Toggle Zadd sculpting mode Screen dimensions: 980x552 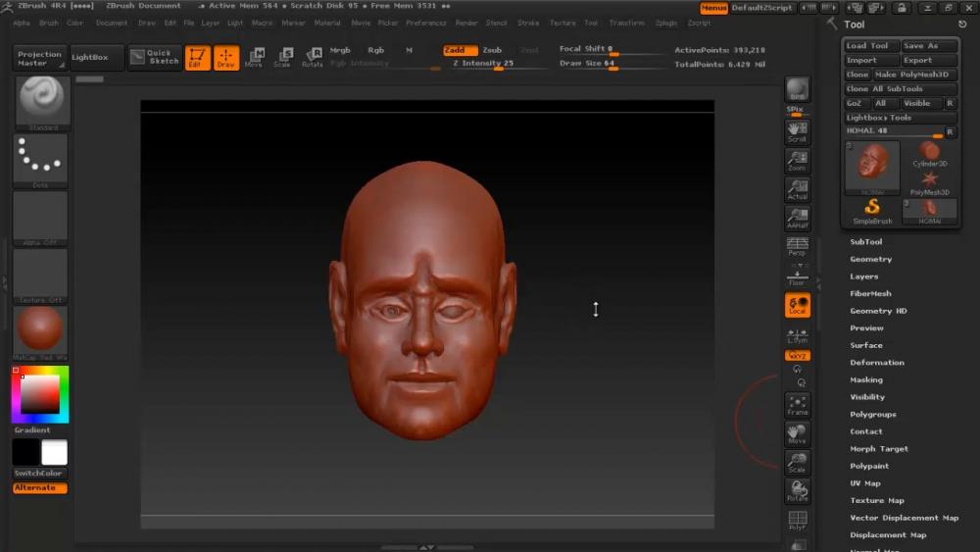(459, 50)
